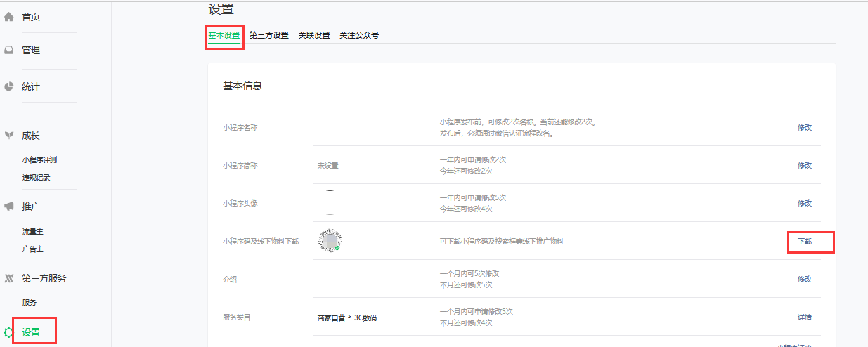Click 修改 in the 小程序名称 row
This screenshot has width=868, height=347.
[x=805, y=128]
